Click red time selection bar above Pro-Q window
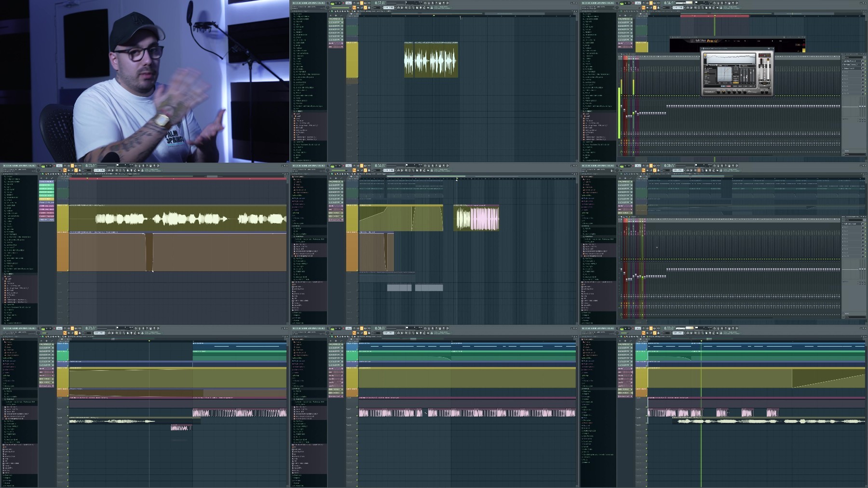Screen dimensions: 868x488 715,16
